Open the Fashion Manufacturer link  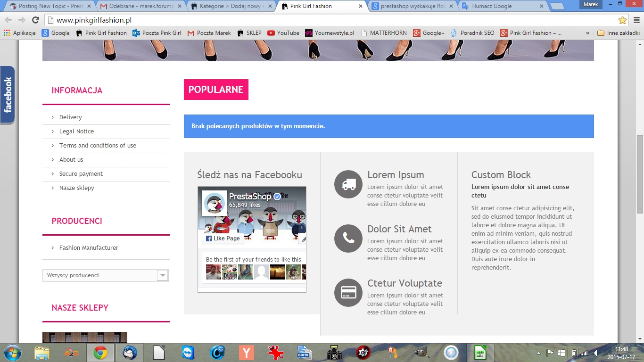pos(89,248)
